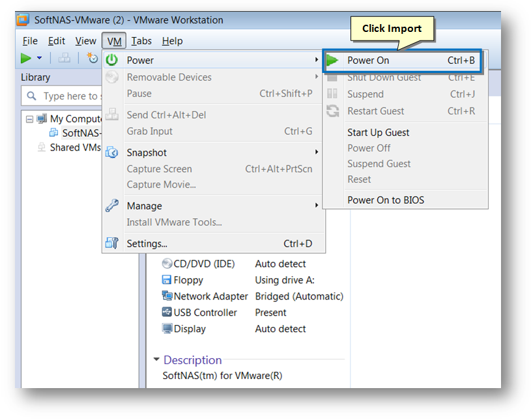Click the 'SoftNAS(tm) for VMware(R)' description text
Image resolution: width=531 pixels, height=420 pixels.
[x=222, y=375]
